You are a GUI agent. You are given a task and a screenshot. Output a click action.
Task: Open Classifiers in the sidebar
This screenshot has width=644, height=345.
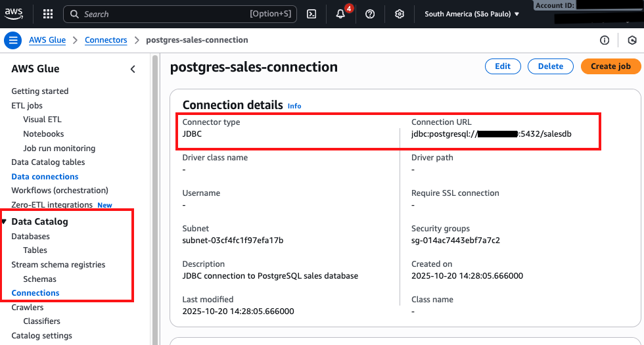point(41,321)
